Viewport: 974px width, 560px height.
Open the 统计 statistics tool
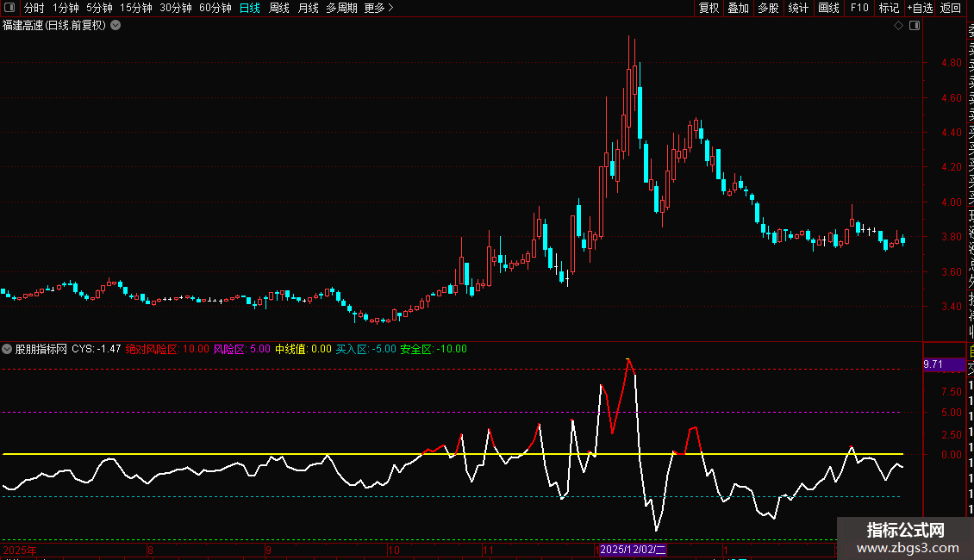(x=798, y=8)
